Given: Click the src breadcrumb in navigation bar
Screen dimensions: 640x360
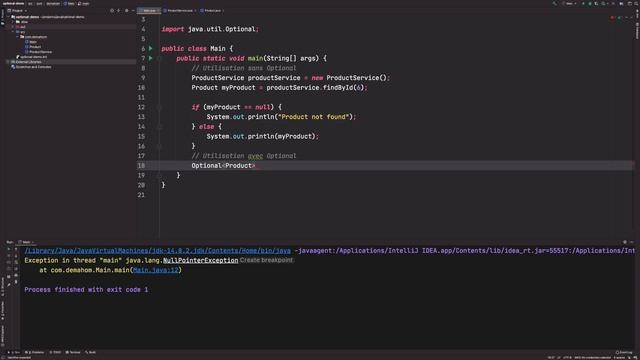Looking at the screenshot, I should 30,3.
